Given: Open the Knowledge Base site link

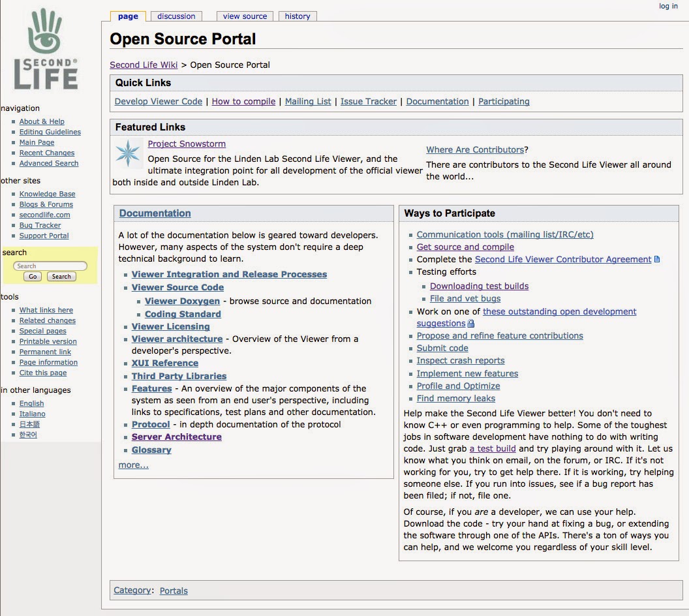Looking at the screenshot, I should (48, 194).
